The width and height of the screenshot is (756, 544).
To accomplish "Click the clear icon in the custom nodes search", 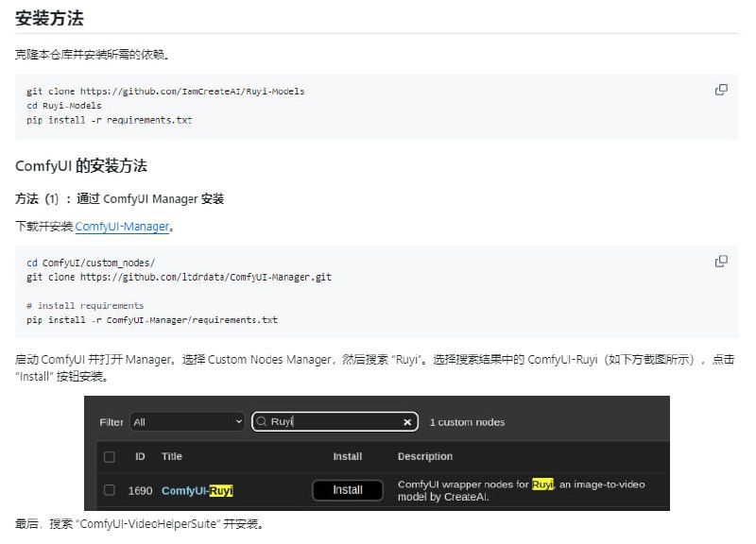I will [406, 421].
